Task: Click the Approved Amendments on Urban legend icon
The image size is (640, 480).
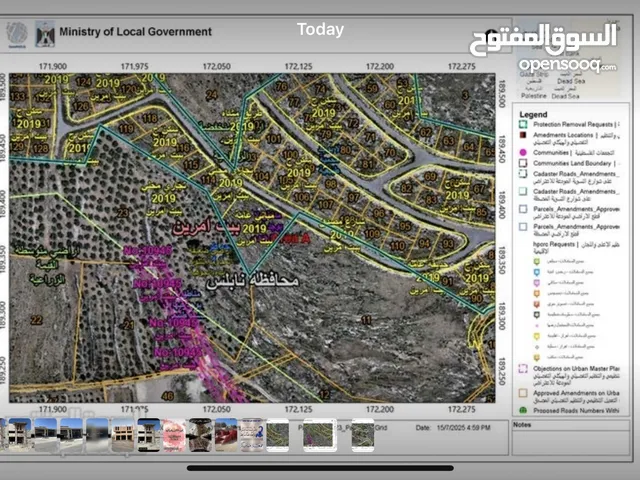Action: coord(523,394)
